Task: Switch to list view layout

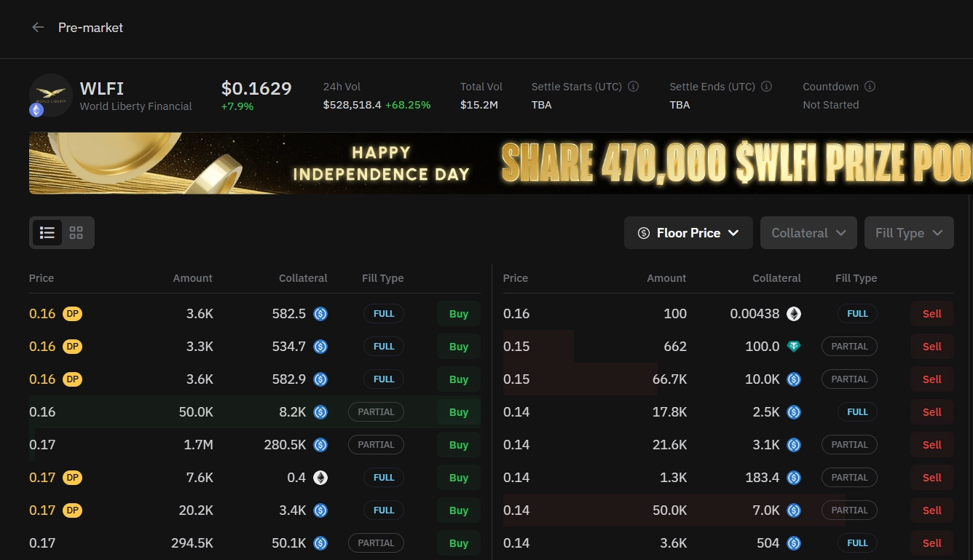Action: [47, 233]
